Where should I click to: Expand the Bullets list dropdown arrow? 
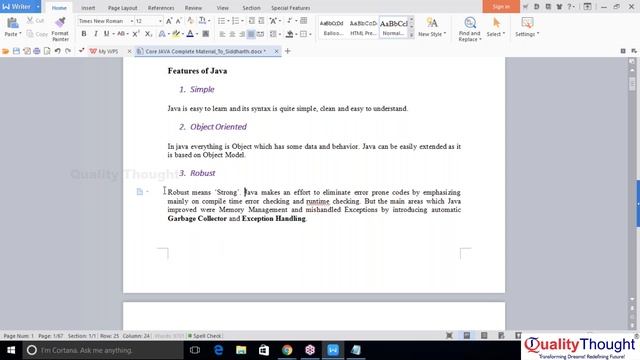[228, 21]
